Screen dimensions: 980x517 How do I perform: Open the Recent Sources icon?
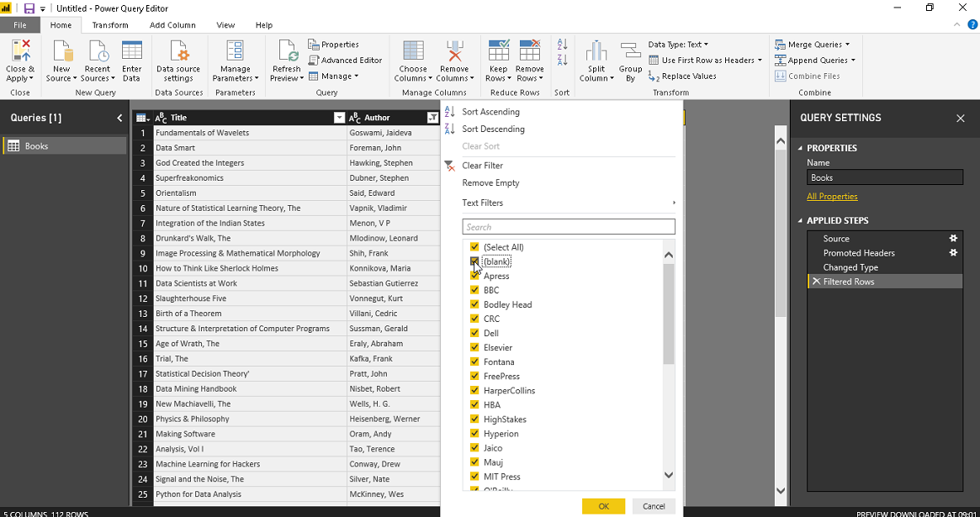pyautogui.click(x=98, y=50)
